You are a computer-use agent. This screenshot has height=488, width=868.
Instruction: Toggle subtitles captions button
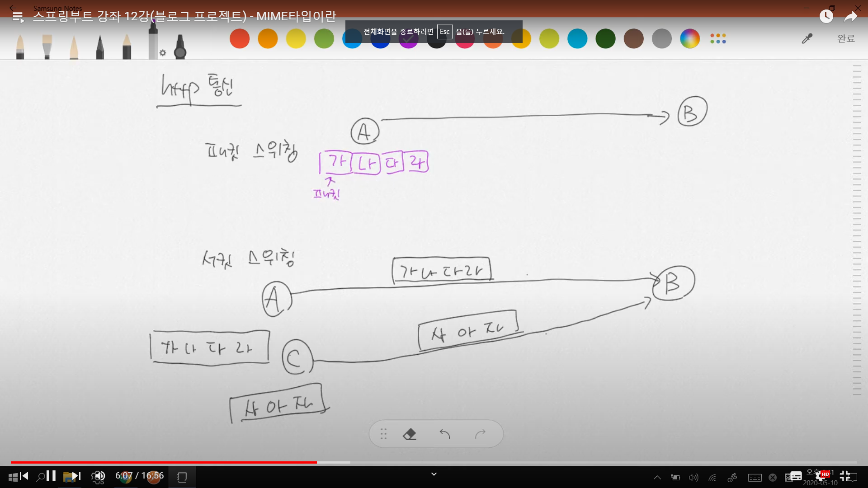click(796, 476)
